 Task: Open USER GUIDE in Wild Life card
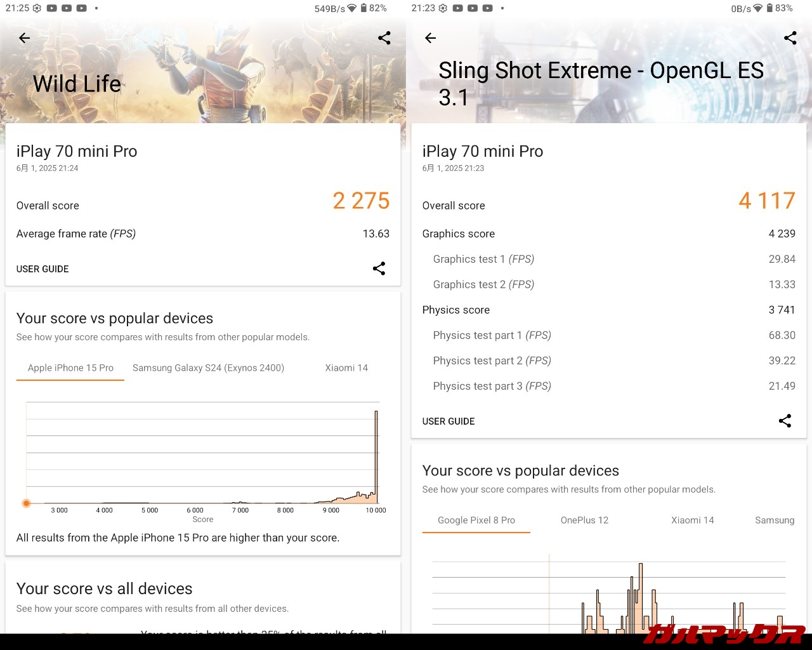click(x=43, y=269)
